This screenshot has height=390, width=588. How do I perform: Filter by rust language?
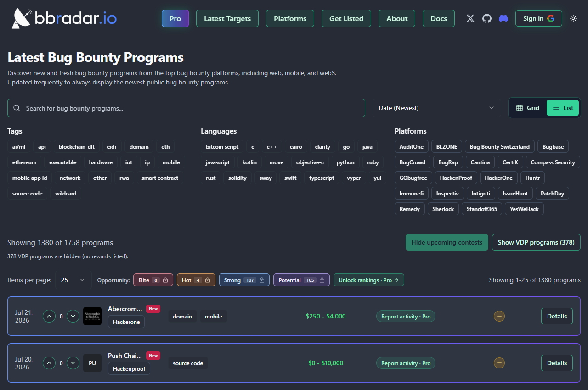(x=211, y=178)
